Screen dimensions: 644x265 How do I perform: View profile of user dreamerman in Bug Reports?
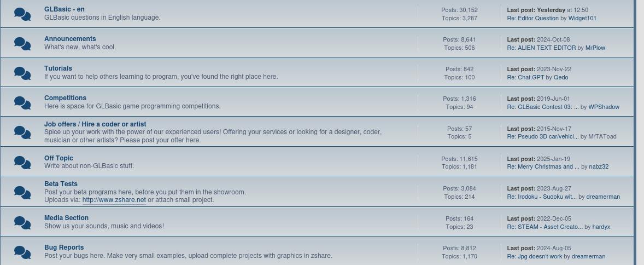tap(589, 256)
